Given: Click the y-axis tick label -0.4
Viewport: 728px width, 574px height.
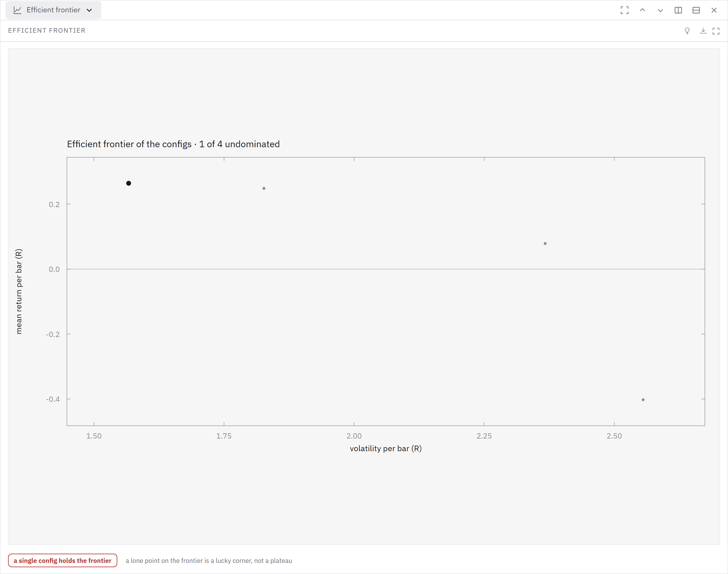Looking at the screenshot, I should coord(53,399).
